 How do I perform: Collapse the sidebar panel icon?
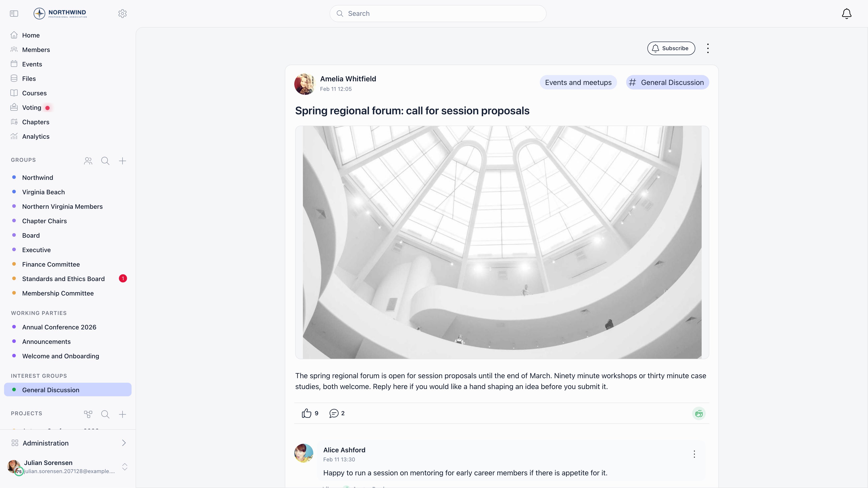pyautogui.click(x=14, y=14)
